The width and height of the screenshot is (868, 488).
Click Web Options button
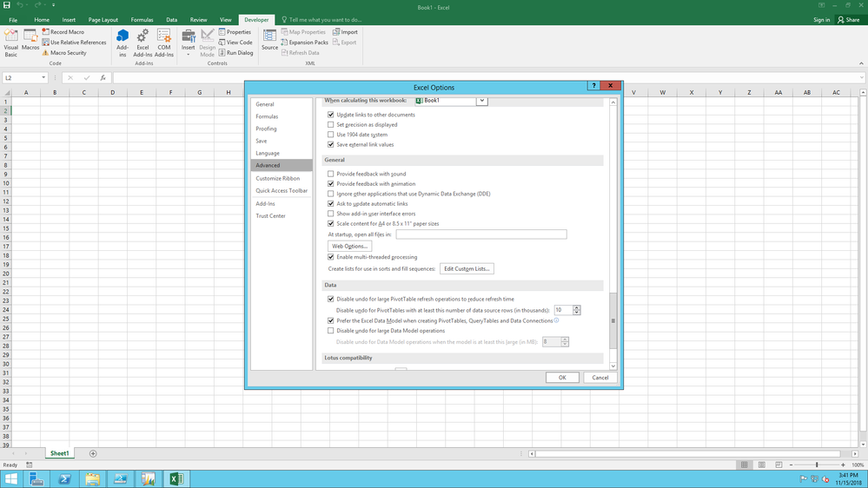click(x=349, y=247)
